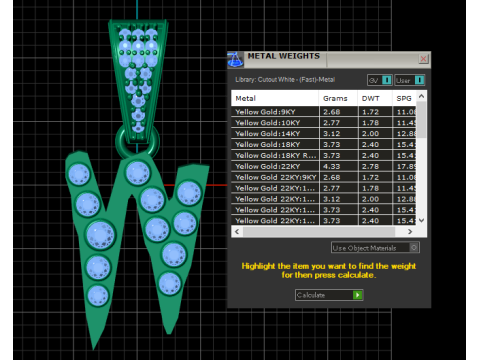Click the Metal Weights scale icon

235,60
